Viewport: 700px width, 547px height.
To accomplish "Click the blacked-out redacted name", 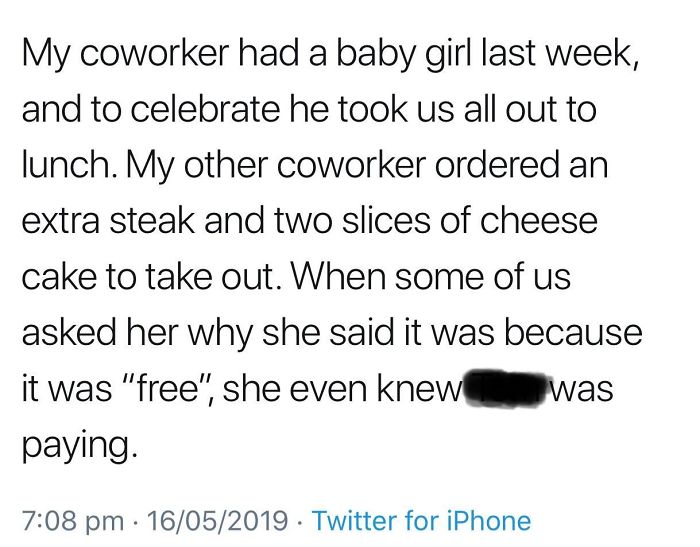I will click(503, 386).
